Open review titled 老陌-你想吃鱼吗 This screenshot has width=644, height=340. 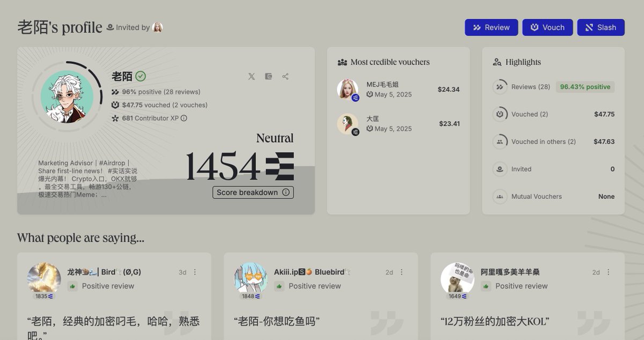click(x=277, y=322)
